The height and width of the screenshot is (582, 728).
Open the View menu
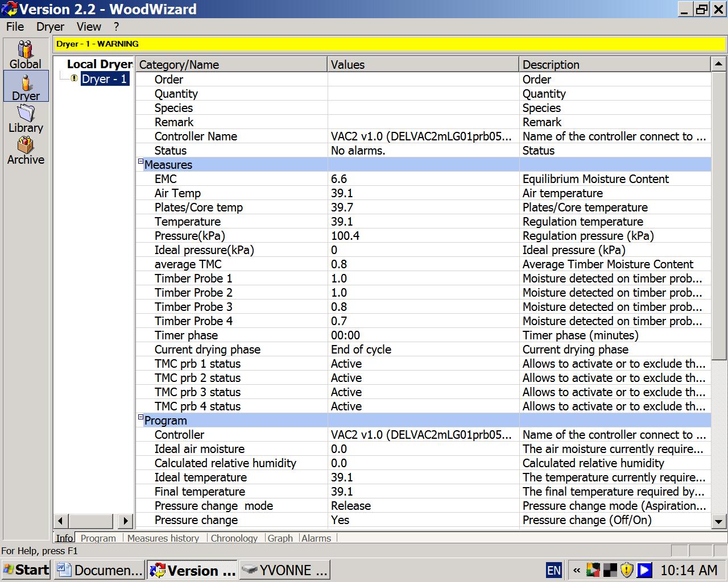click(x=89, y=27)
